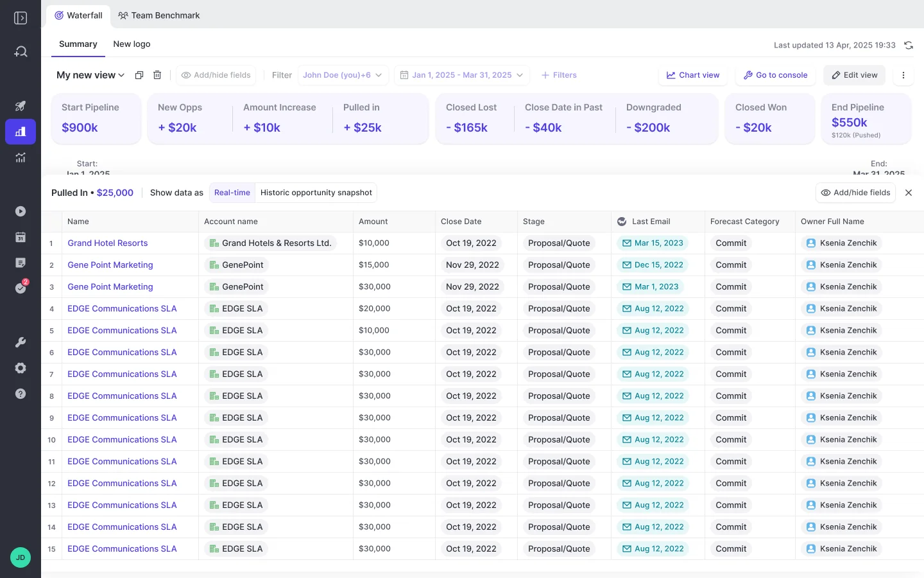
Task: Open the calendar sidebar icon
Action: pos(21,237)
